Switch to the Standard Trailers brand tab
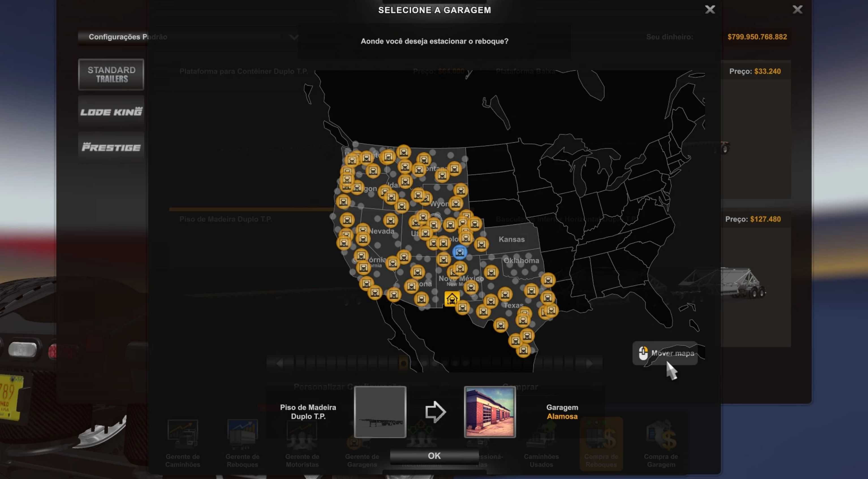The width and height of the screenshot is (868, 479). pyautogui.click(x=111, y=74)
